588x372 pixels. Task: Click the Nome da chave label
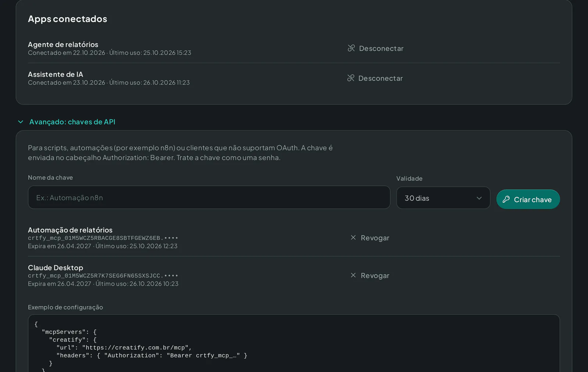[50, 177]
